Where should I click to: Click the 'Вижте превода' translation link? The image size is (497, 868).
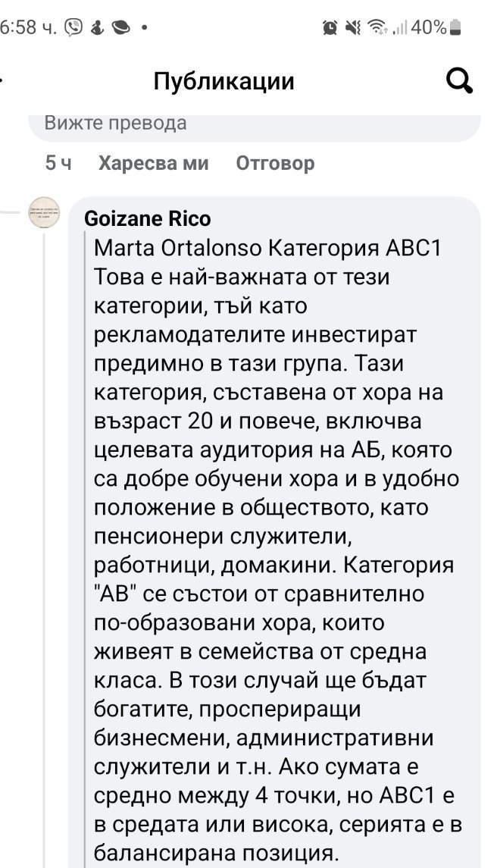pyautogui.click(x=115, y=123)
